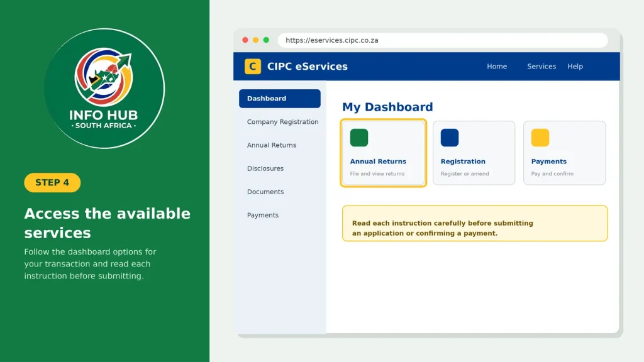Click the blue Registration card icon
The width and height of the screenshot is (644, 362).
(x=449, y=138)
